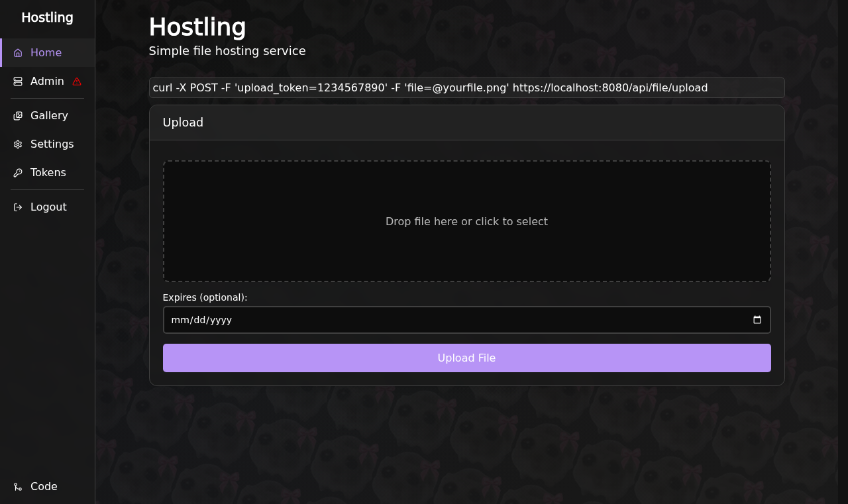
Task: Open the calendar picker in Expires field
Action: click(757, 320)
